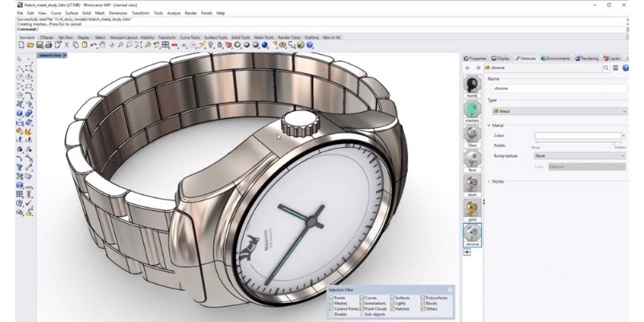
Task: Click the Open file folder icon
Action: [x=30, y=45]
